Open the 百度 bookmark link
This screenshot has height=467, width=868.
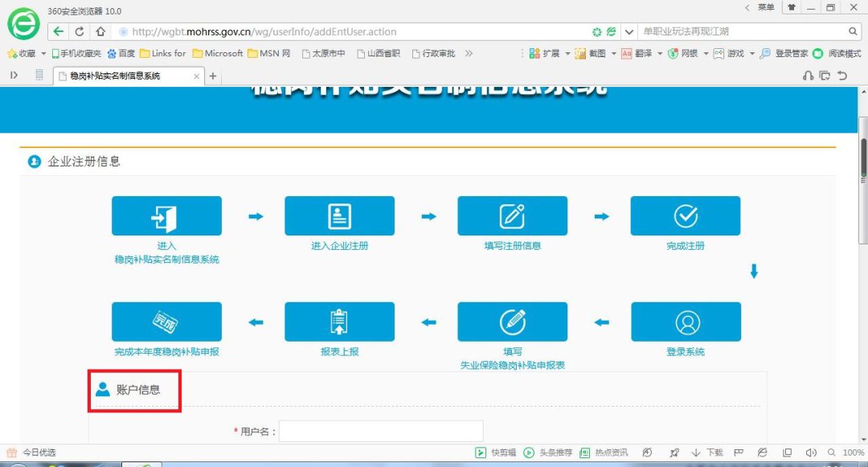(121, 54)
